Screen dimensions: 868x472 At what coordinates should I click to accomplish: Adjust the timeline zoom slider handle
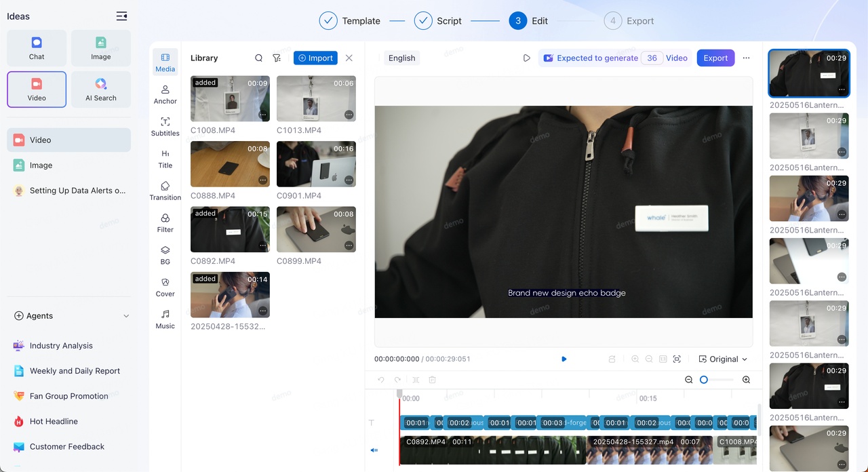pos(704,380)
